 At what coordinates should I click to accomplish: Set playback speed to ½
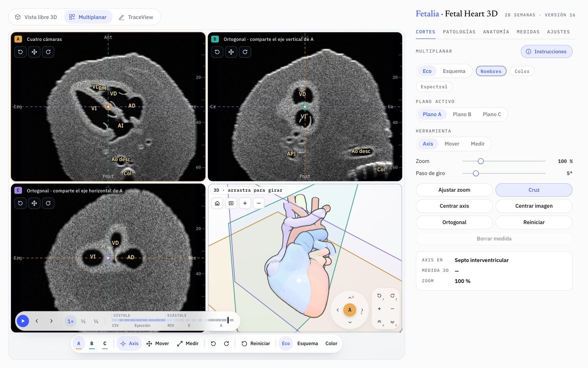click(83, 321)
